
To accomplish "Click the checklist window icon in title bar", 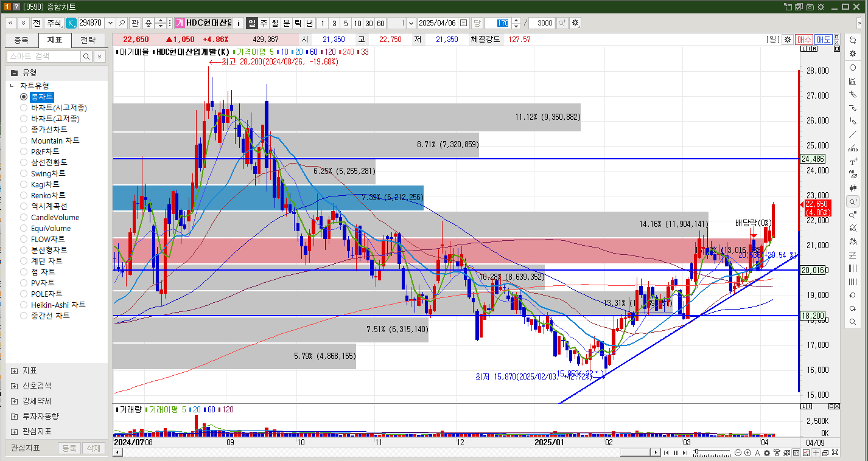I will pyautogui.click(x=799, y=7).
